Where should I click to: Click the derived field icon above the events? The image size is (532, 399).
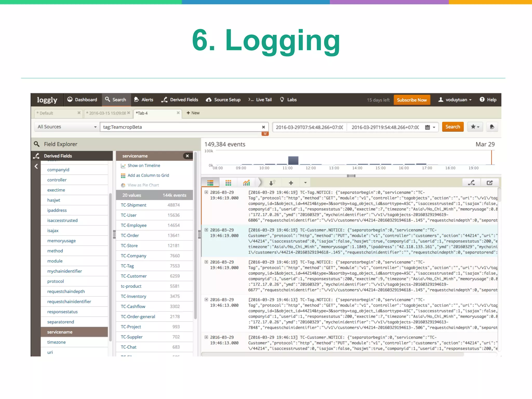471,183
